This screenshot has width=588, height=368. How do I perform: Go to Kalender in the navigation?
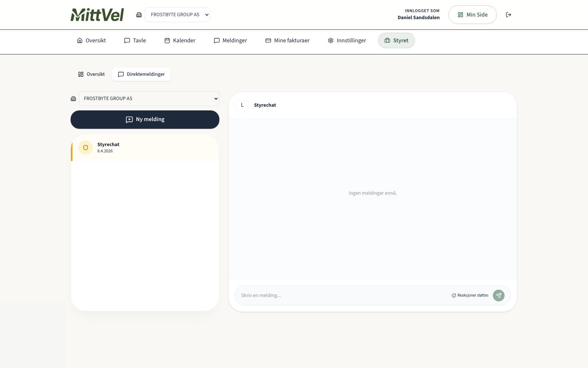pos(180,40)
